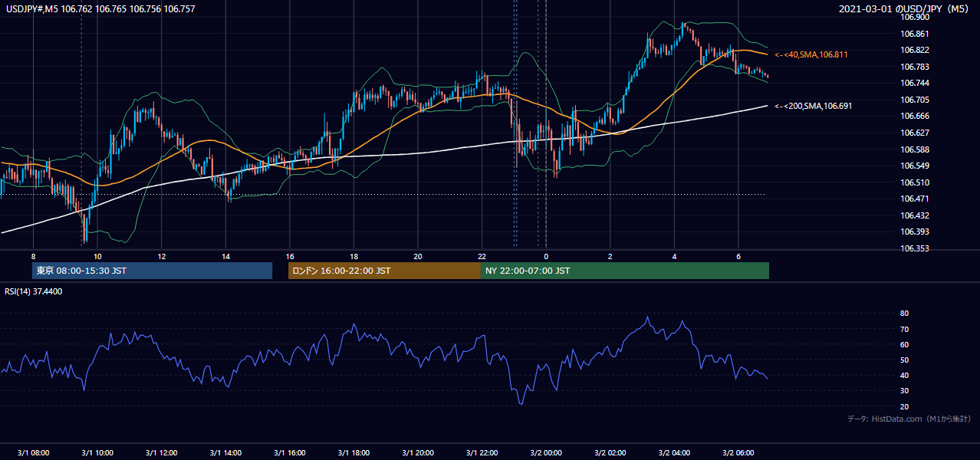Click the RSI(14) 37.4400 indicator label
980x460 pixels.
(x=34, y=291)
